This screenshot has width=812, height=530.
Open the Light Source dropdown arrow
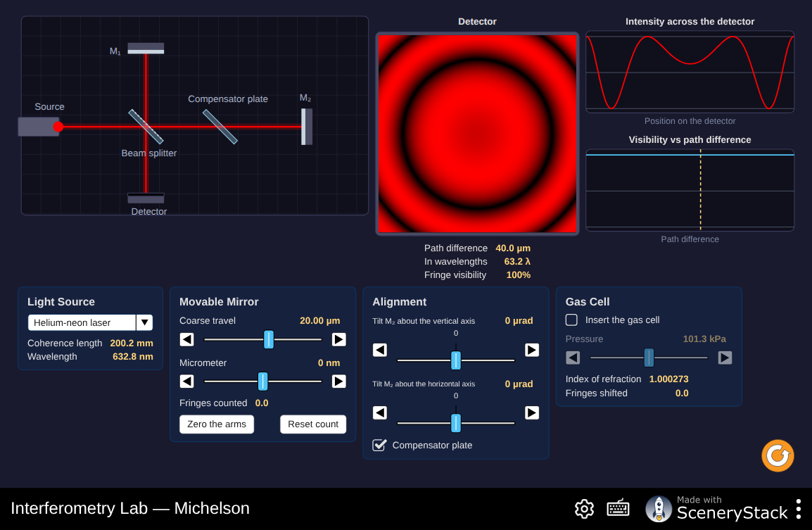coord(144,322)
